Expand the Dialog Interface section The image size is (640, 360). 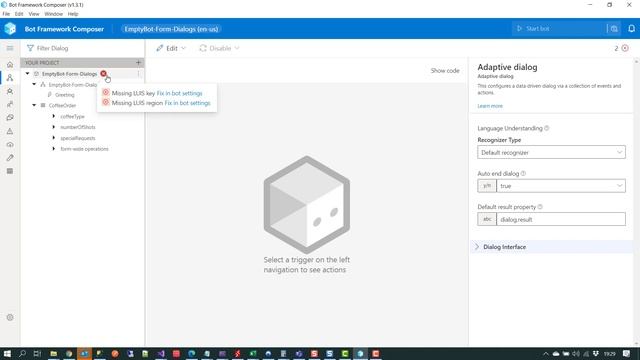click(551, 247)
